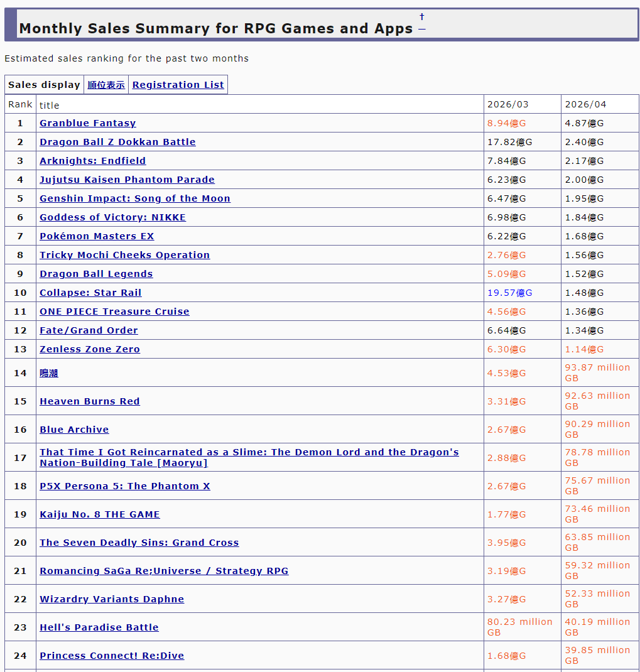
Task: Open the Heaven Burns Red link
Action: pos(90,401)
